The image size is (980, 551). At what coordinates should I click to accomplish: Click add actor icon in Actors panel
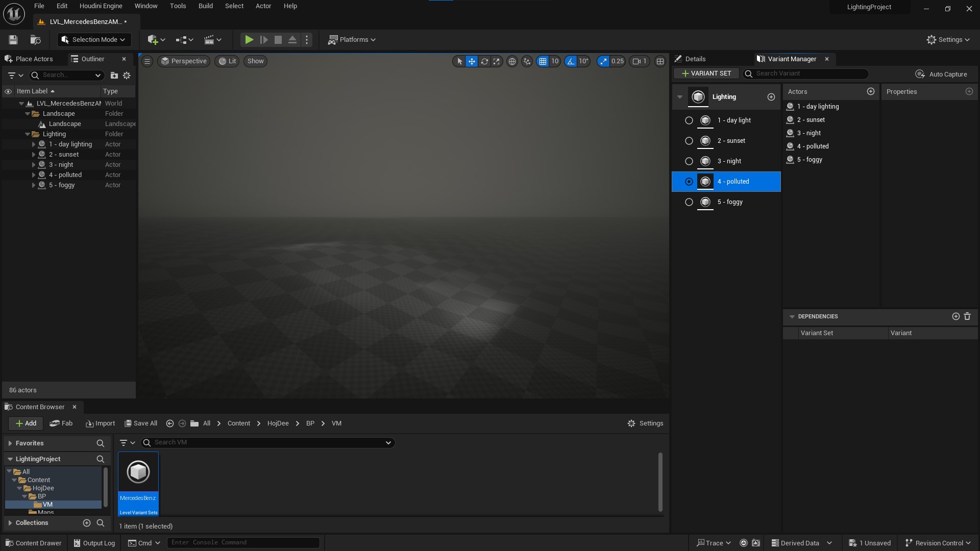pyautogui.click(x=871, y=91)
